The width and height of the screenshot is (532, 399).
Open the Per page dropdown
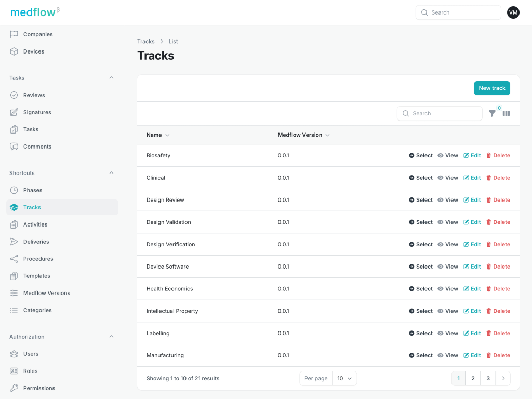click(x=344, y=378)
